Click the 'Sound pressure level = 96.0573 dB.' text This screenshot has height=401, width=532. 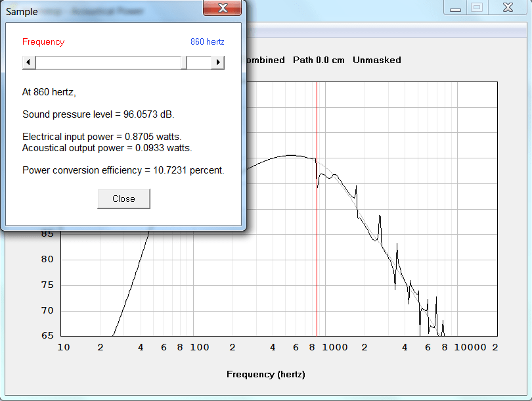click(99, 114)
